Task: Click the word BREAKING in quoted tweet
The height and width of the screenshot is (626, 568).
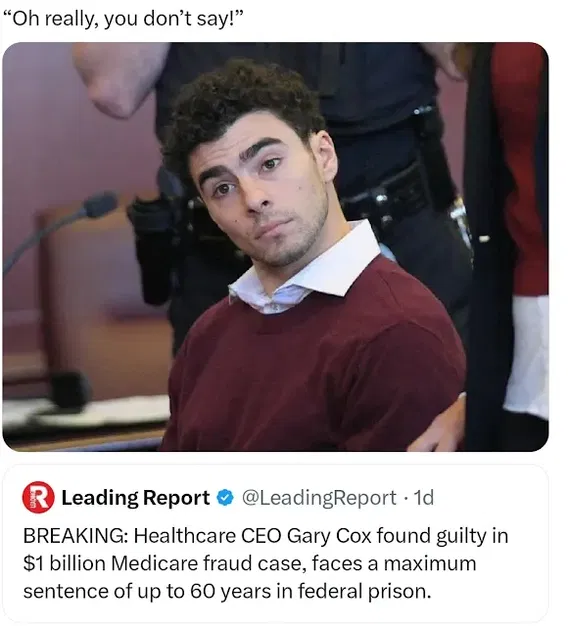Action: (x=74, y=535)
